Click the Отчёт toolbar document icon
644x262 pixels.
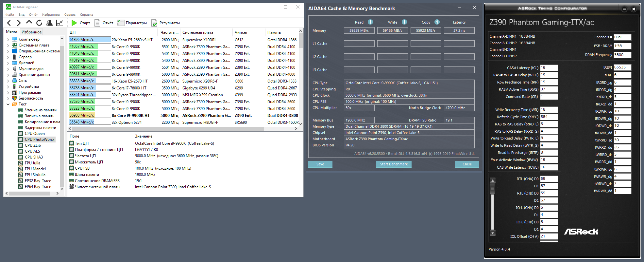pos(97,23)
